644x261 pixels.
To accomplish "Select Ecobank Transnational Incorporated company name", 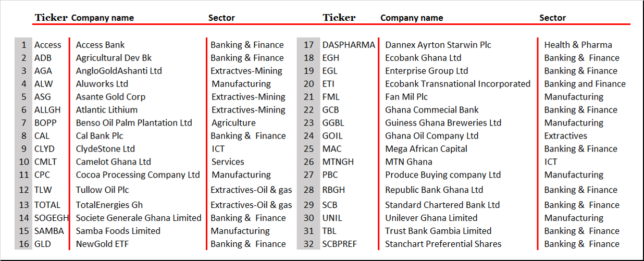I will coord(457,84).
